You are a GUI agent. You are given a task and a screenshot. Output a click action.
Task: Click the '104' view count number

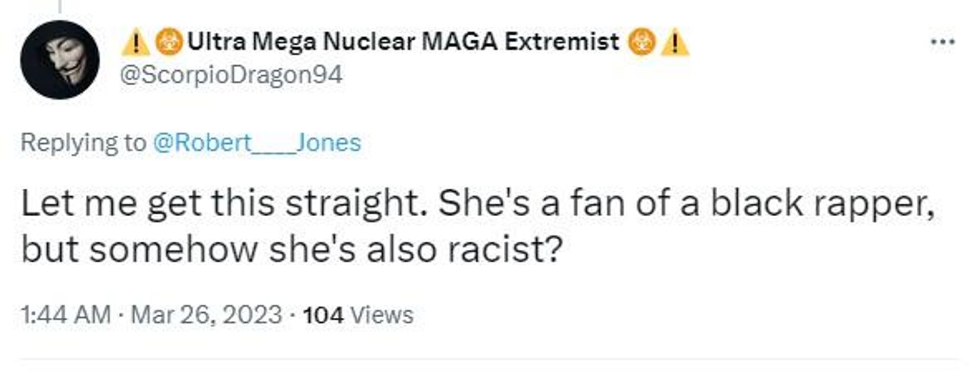323,315
